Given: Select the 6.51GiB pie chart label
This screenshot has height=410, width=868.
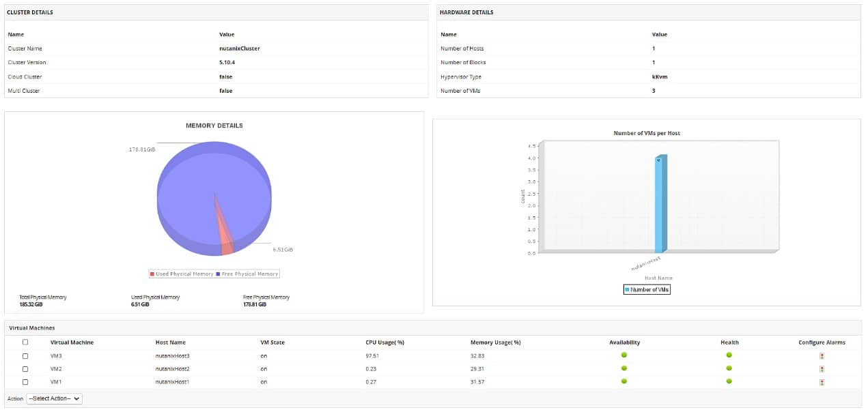Looking at the screenshot, I should click(282, 250).
